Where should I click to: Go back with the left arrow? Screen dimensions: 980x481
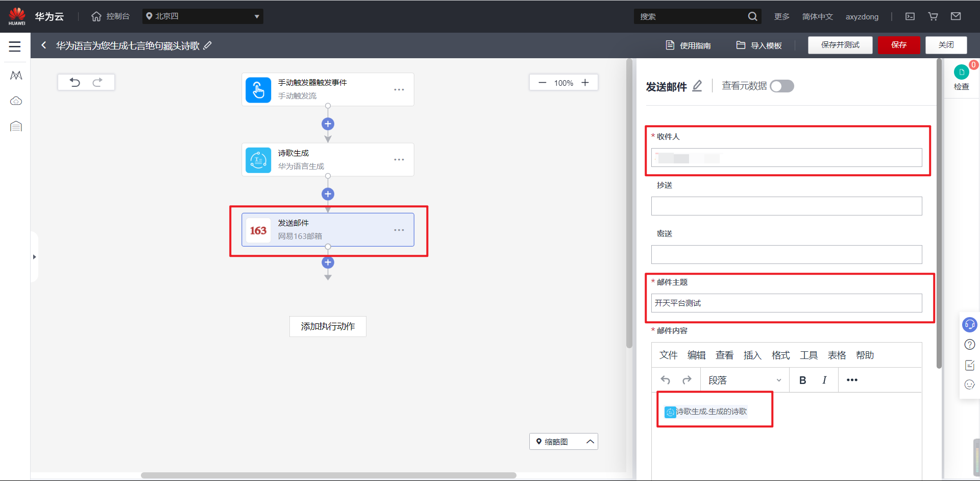click(44, 45)
